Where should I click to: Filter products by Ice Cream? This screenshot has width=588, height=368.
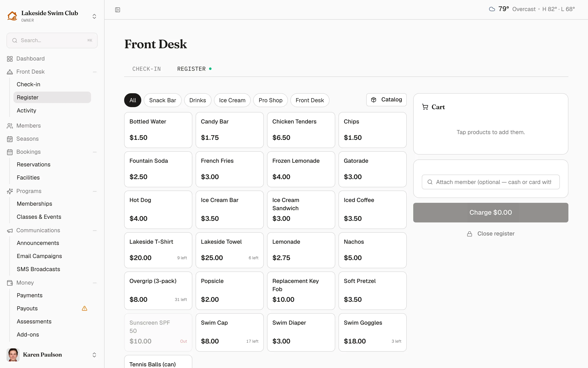232,100
